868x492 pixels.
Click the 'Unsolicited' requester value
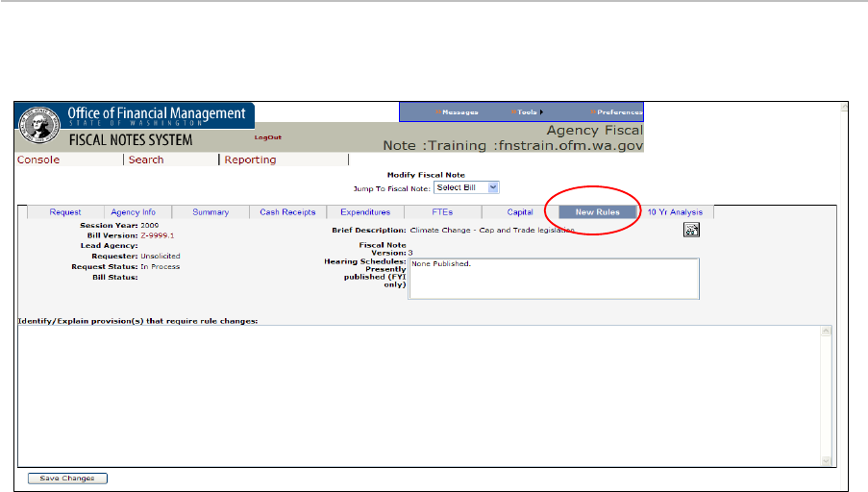coord(160,257)
